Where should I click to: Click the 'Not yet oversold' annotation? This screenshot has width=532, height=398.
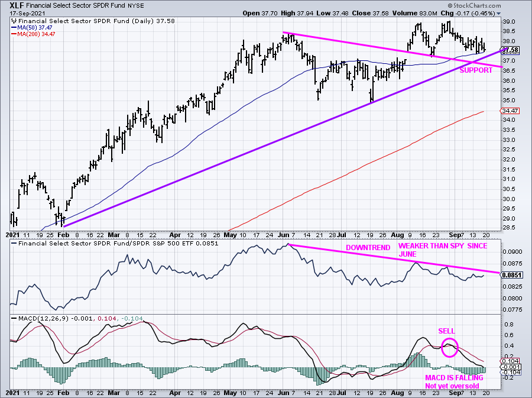(452, 386)
